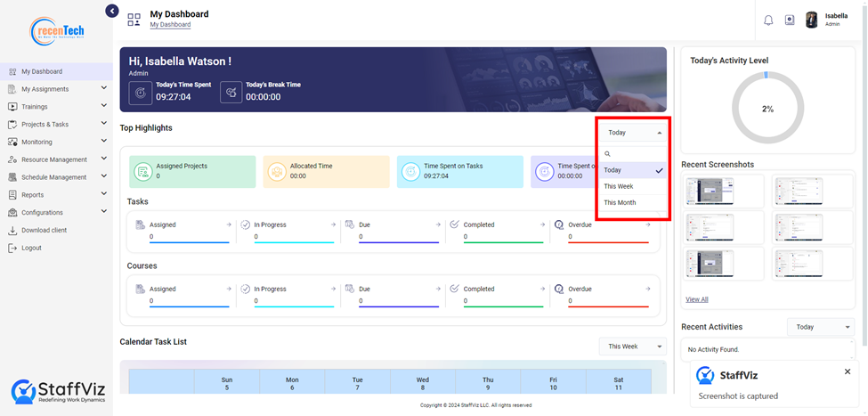This screenshot has width=868, height=416.
Task: Collapse the sidebar with the arrow button
Action: (112, 11)
